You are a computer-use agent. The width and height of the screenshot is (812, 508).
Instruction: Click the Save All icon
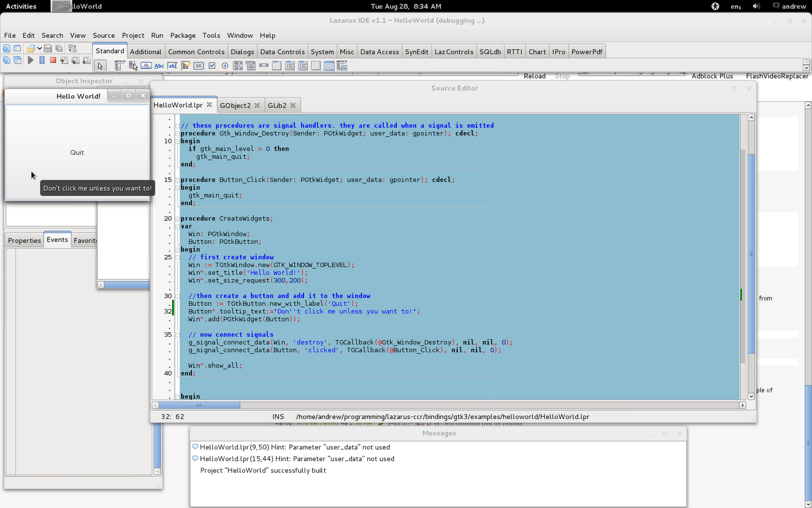(x=59, y=48)
